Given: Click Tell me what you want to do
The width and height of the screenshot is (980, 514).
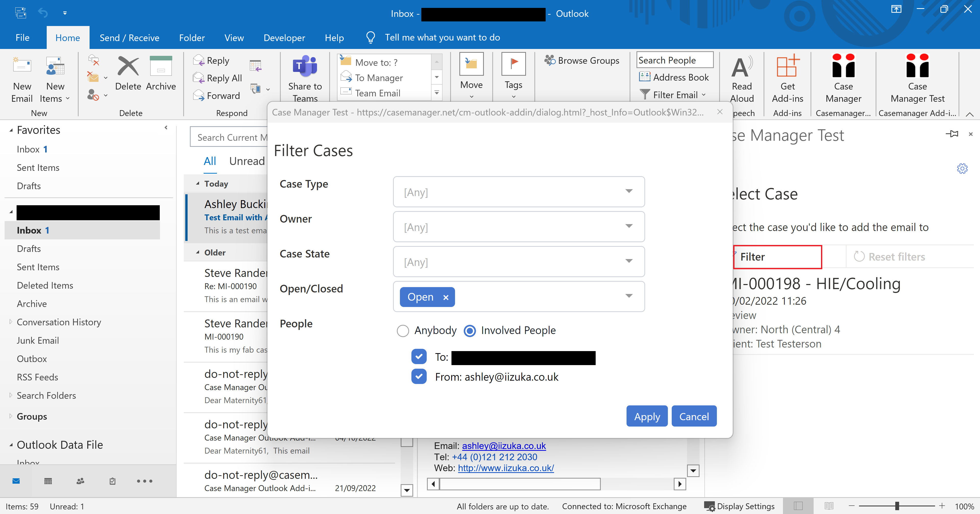Looking at the screenshot, I should [442, 37].
